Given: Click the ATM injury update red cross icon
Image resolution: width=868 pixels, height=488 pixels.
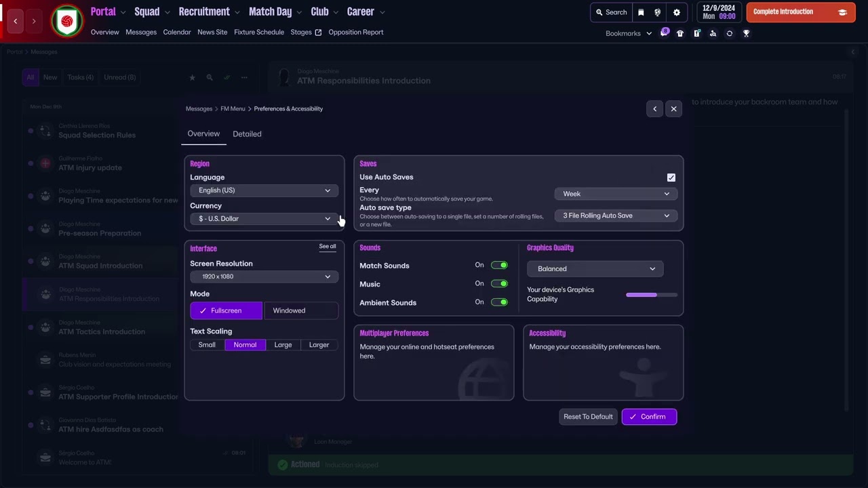Looking at the screenshot, I should (45, 163).
